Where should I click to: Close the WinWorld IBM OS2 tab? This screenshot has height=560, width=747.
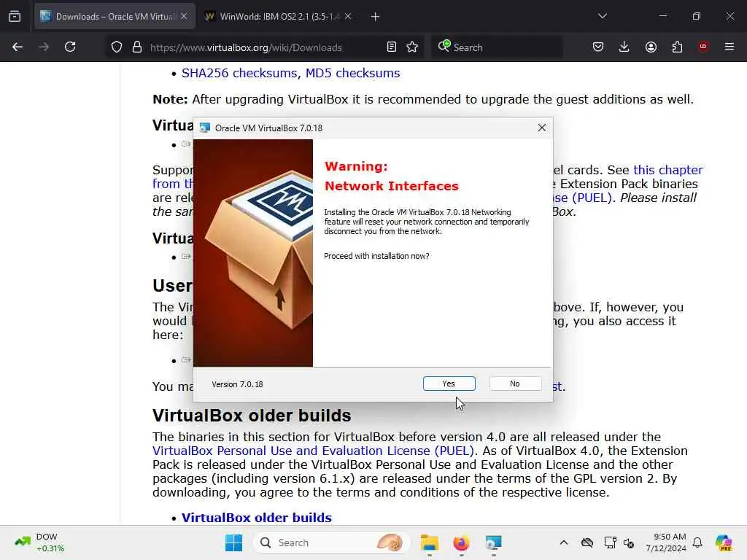[x=348, y=17]
